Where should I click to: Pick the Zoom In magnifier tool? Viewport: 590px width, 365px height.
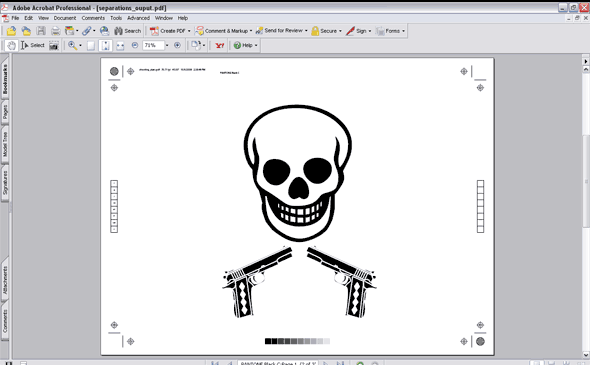click(72, 46)
